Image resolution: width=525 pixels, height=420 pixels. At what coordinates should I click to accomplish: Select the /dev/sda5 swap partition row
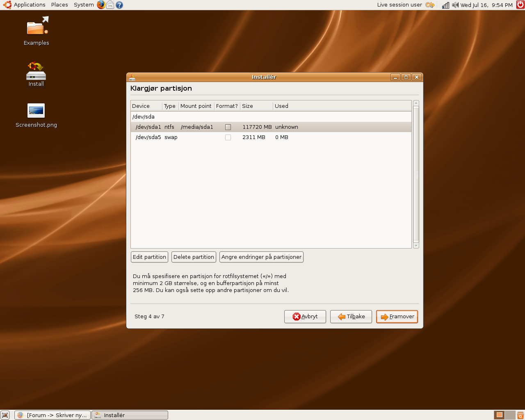coord(271,137)
